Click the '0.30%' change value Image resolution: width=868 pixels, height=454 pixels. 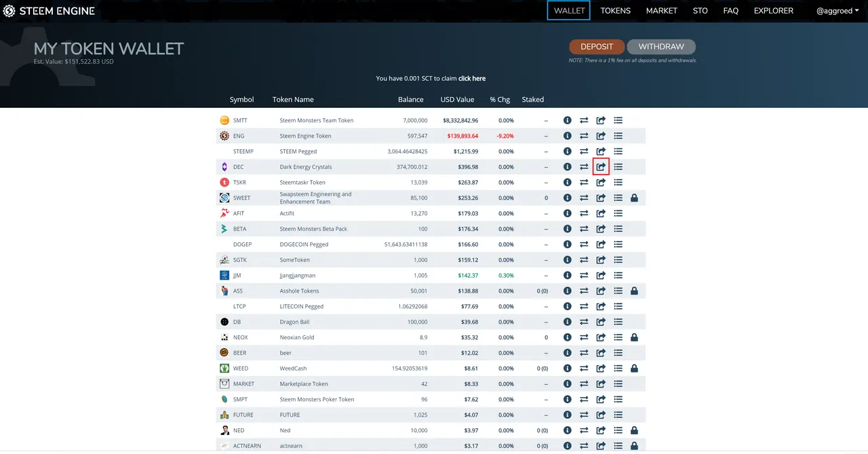pyautogui.click(x=506, y=276)
